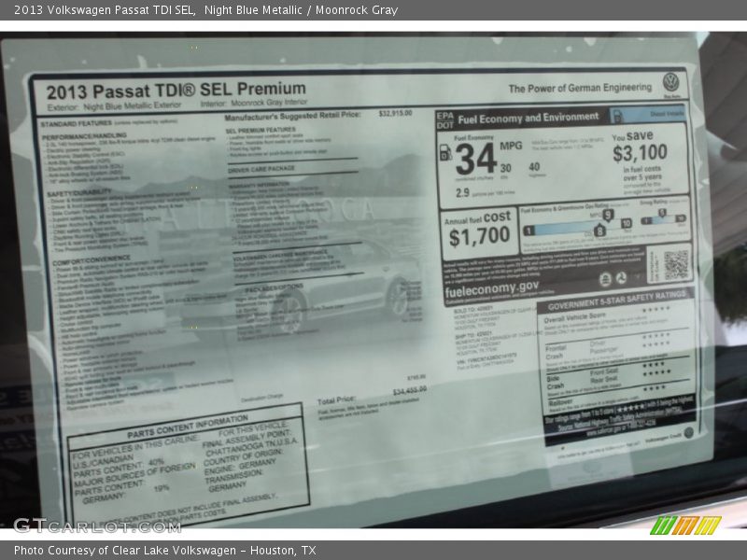Click The Power of German Engineering slogan
Viewport: 747px width, 560px height.
click(580, 88)
